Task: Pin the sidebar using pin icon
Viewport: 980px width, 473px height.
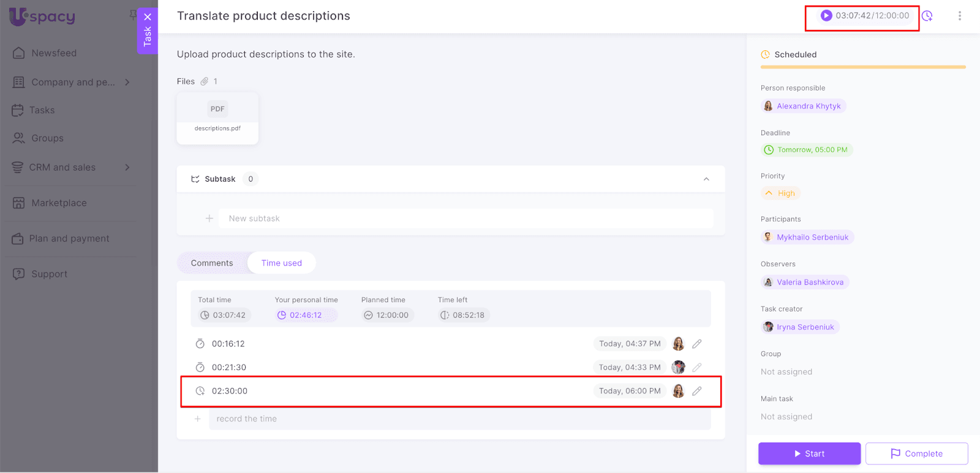Action: click(x=133, y=15)
